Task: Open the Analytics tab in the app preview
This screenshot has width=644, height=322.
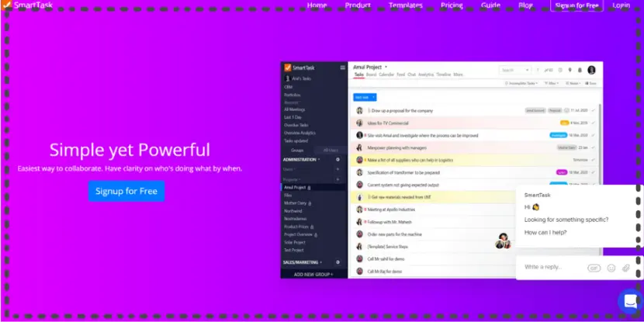Action: [426, 74]
